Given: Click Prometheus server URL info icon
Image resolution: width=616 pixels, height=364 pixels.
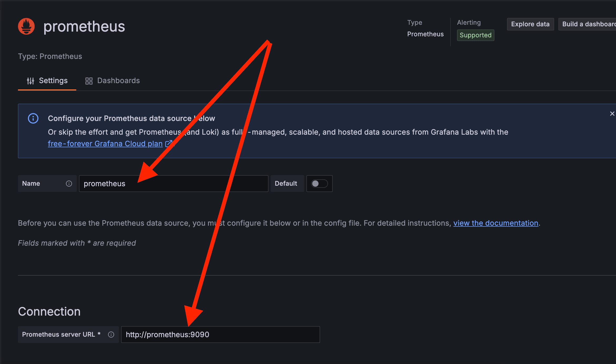Looking at the screenshot, I should click(x=111, y=335).
